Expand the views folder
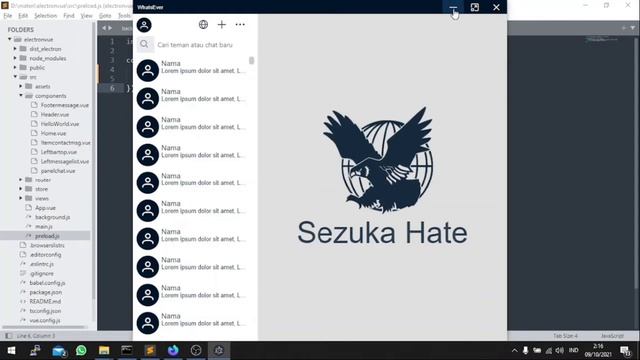 (21, 198)
